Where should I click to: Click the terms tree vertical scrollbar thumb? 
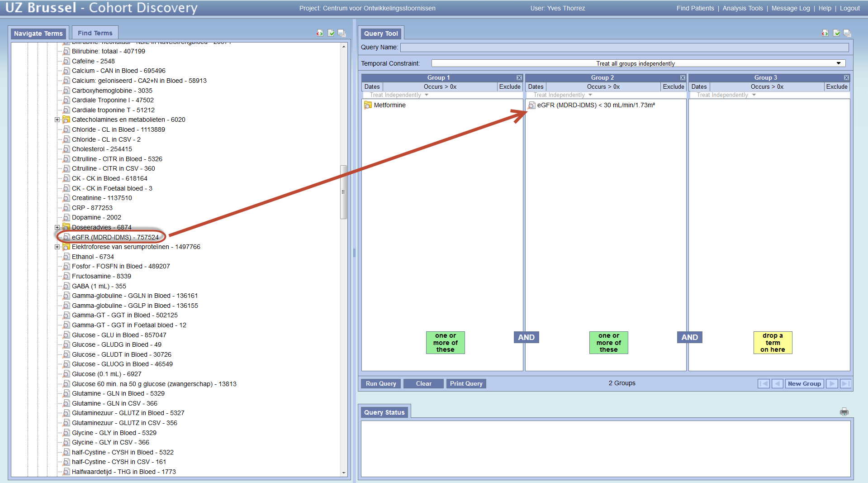coord(343,192)
